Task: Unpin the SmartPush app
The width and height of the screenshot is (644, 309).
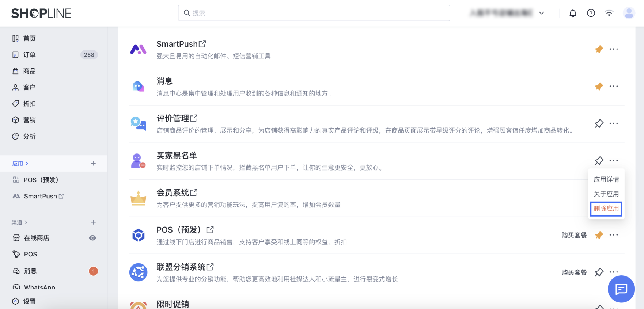Action: pyautogui.click(x=599, y=49)
